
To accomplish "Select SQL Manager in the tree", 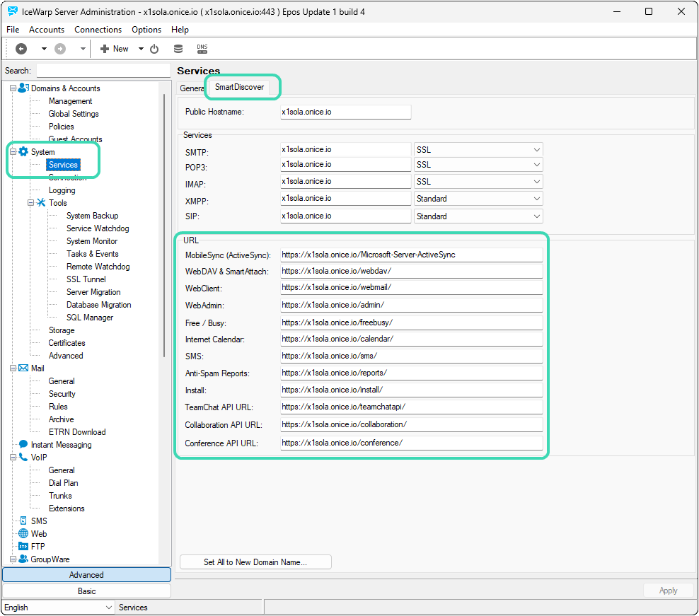I will click(90, 318).
